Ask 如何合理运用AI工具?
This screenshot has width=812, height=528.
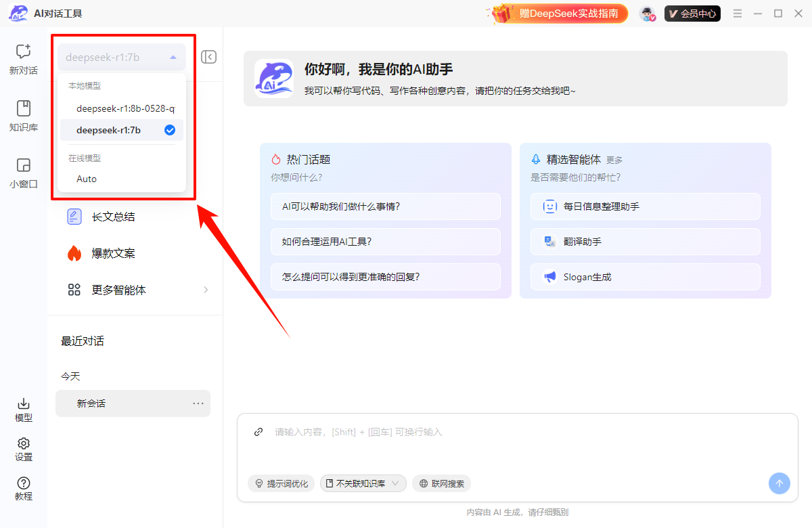pyautogui.click(x=386, y=242)
